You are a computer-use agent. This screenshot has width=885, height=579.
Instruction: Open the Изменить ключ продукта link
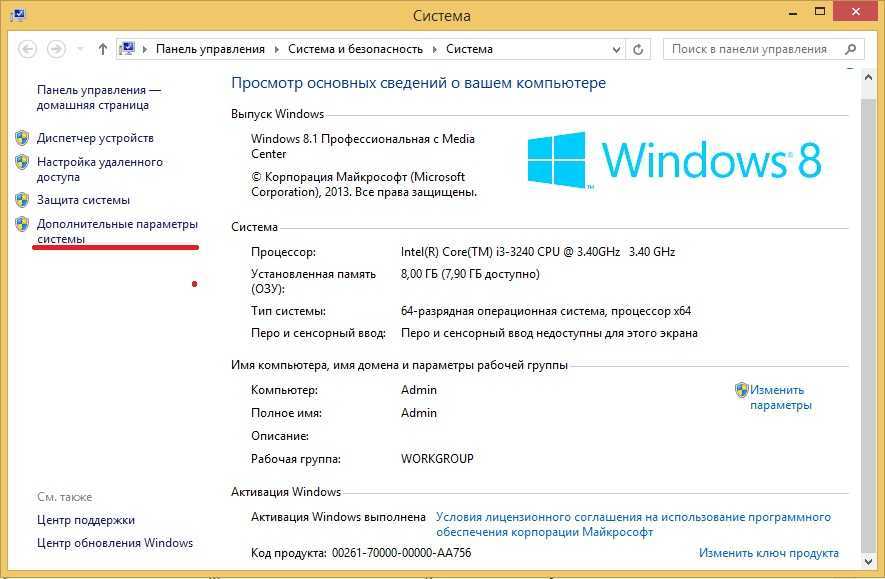[x=767, y=552]
